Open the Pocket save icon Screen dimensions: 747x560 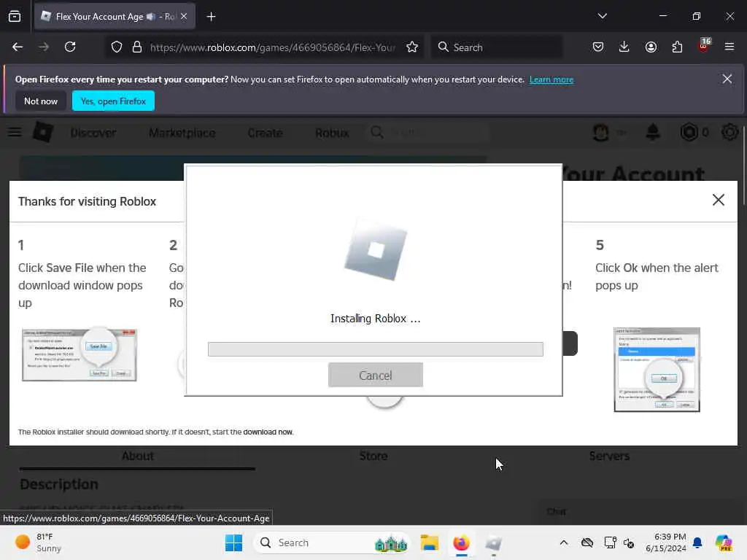tap(598, 47)
